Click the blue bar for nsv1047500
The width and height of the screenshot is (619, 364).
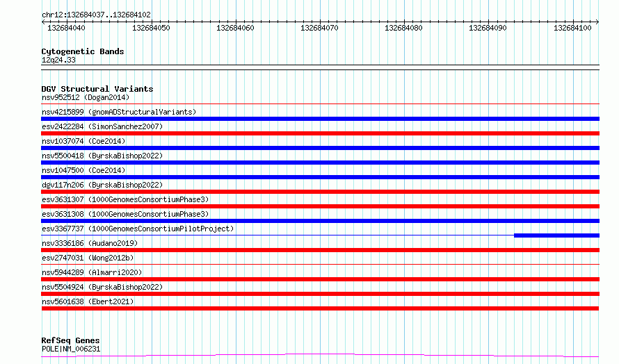320,177
